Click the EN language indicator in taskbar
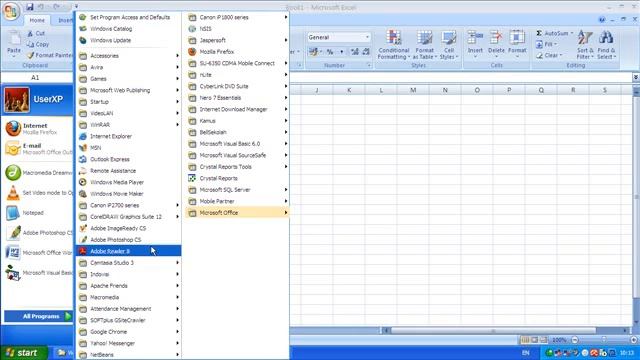Image resolution: width=640 pixels, height=360 pixels. 526,353
